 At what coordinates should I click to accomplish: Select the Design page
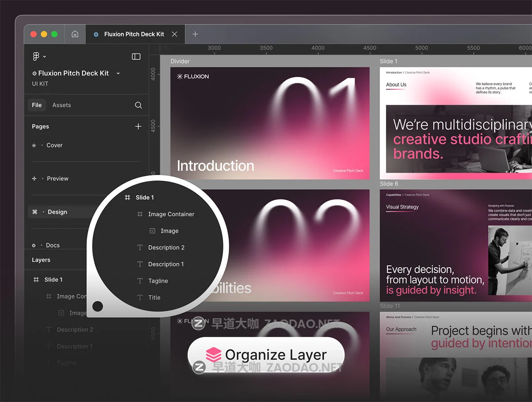pyautogui.click(x=57, y=212)
